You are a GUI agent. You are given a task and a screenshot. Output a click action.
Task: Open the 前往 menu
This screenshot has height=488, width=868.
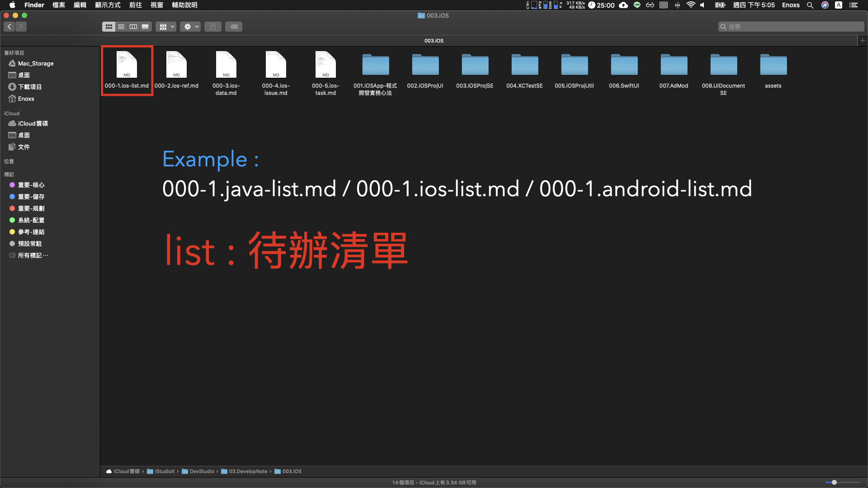tap(136, 5)
